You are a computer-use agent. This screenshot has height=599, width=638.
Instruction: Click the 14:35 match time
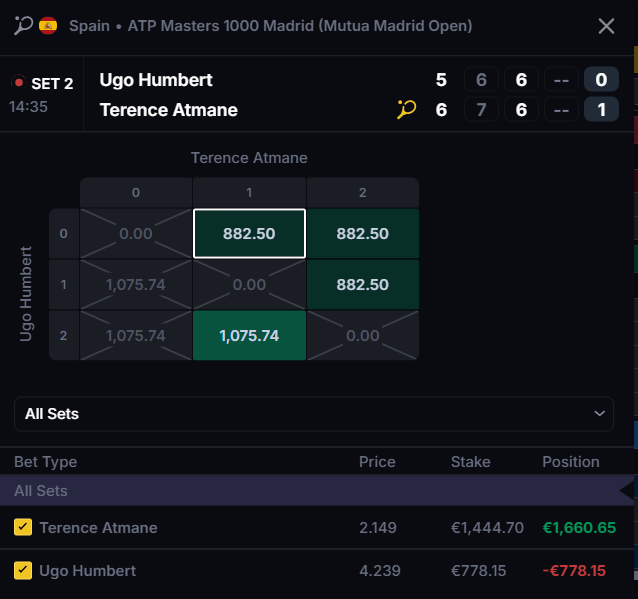(x=28, y=107)
